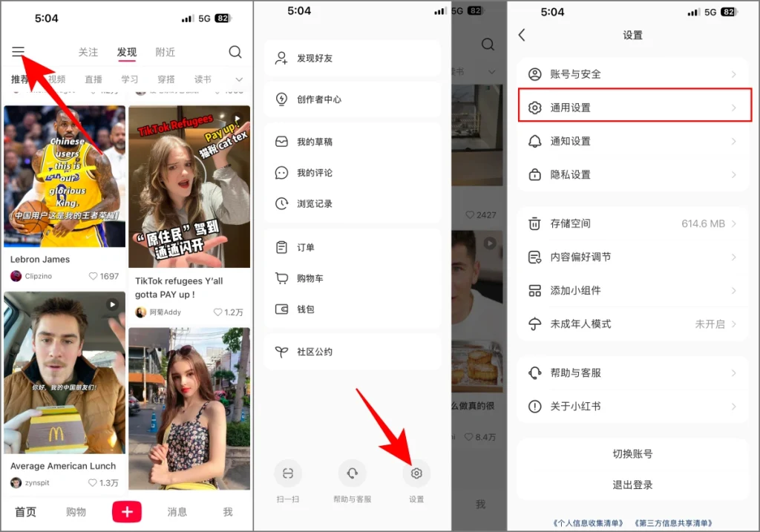Open 添加小组件 row

[632, 291]
